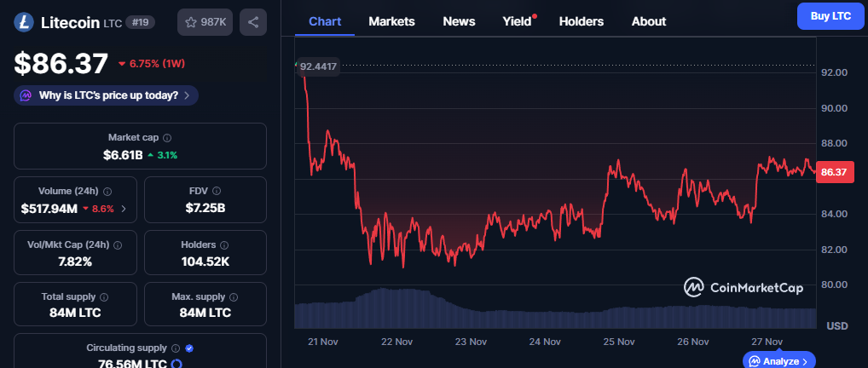Click the Market cap info icon
This screenshot has height=368, width=868.
point(167,137)
